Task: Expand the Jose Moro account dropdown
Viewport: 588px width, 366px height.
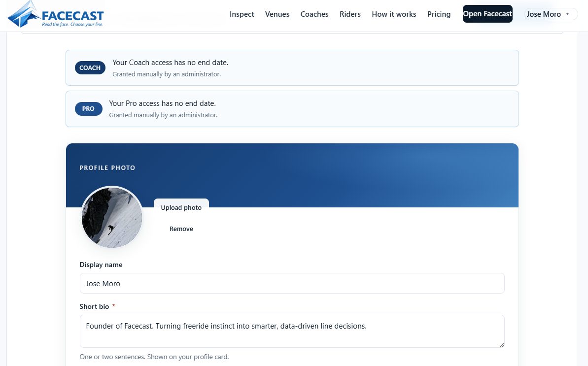Action: tap(551, 14)
